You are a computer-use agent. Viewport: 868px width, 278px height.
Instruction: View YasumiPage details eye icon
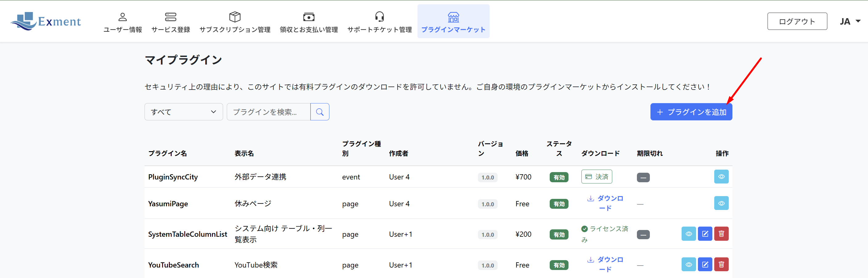(x=721, y=203)
